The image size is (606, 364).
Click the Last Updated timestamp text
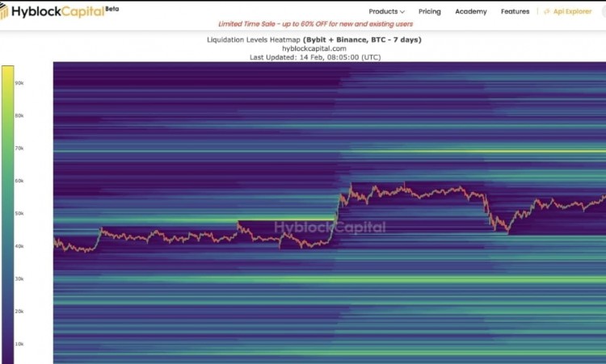[315, 57]
